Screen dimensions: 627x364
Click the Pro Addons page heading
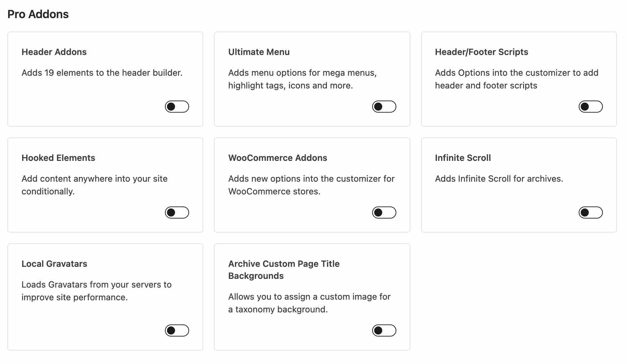38,14
